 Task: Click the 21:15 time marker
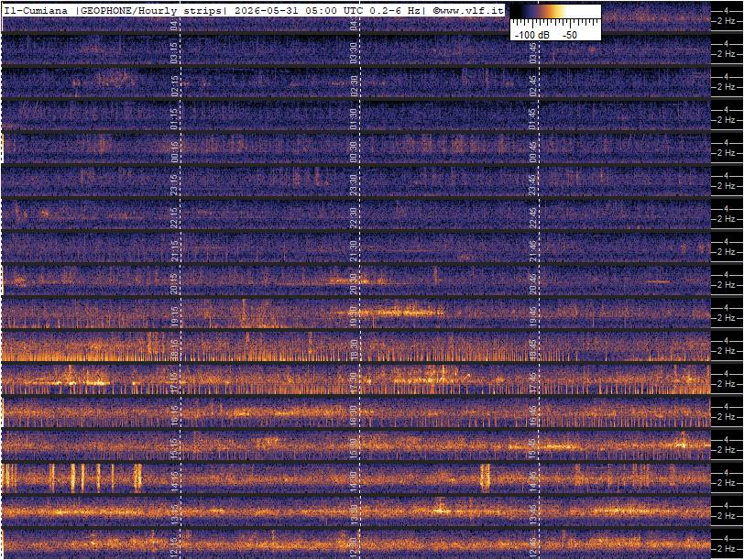(x=174, y=251)
